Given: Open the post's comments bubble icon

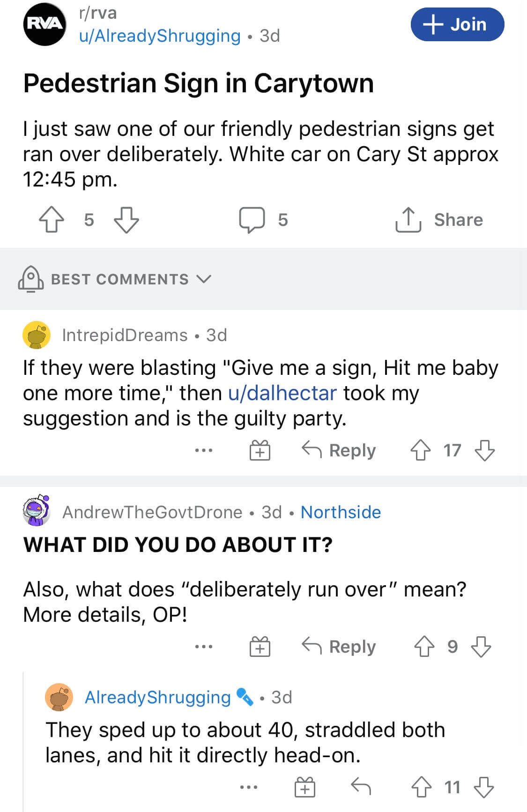Looking at the screenshot, I should tap(252, 220).
